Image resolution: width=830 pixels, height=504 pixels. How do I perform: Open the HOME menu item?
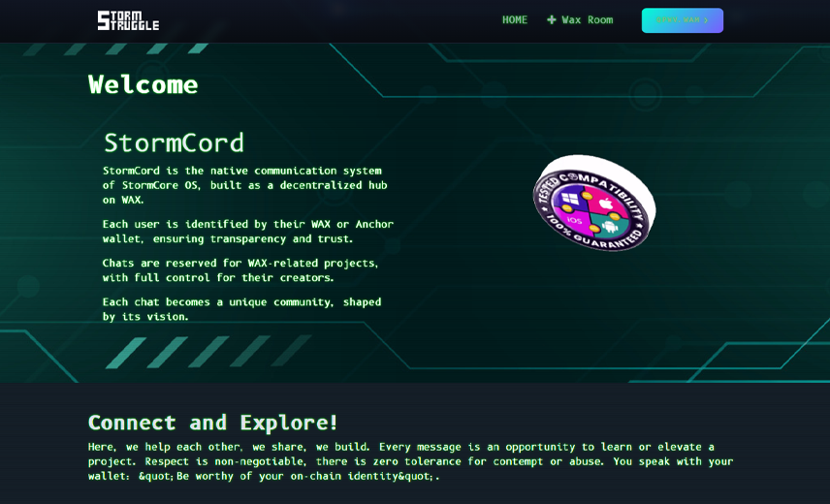coord(515,20)
